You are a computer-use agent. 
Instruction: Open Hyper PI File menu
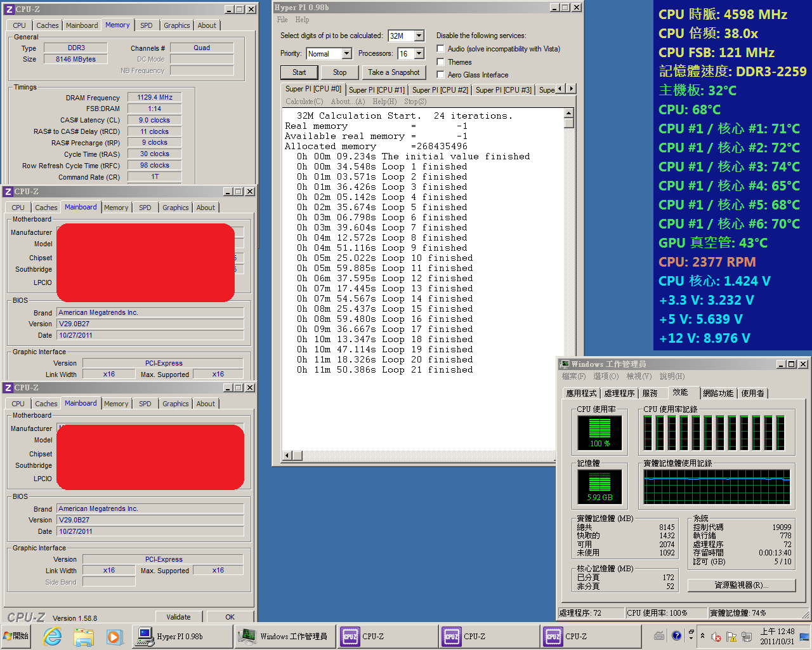(282, 20)
